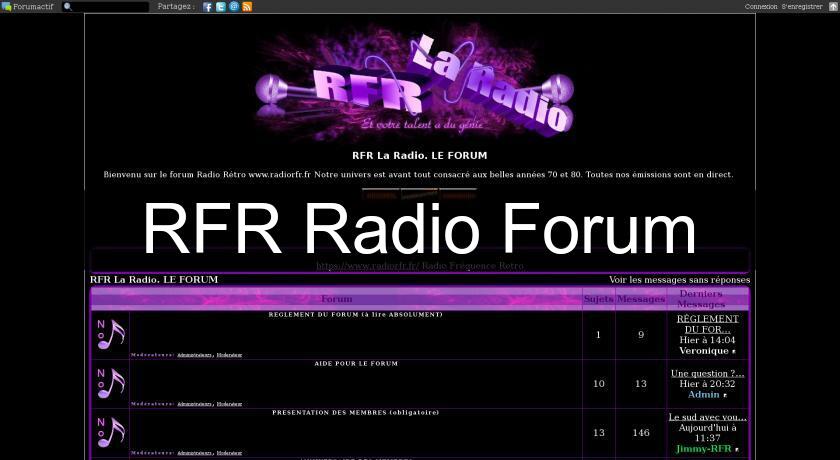This screenshot has width=840, height=460.
Task: Click messages count 146 in PRESENTATION row
Action: 641,433
